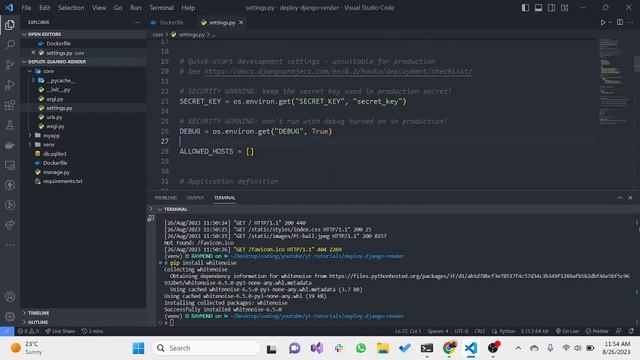Open the Accounts menu icon

[x=10, y=297]
